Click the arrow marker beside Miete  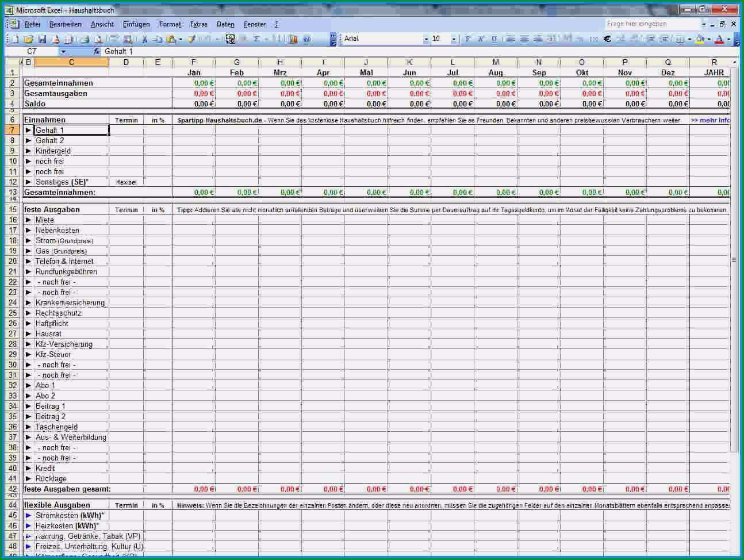28,220
